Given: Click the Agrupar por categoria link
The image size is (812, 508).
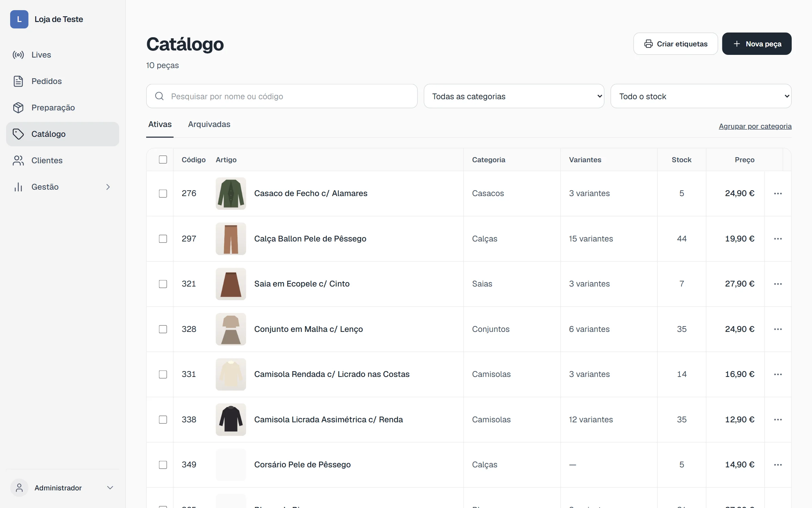Looking at the screenshot, I should click(755, 126).
